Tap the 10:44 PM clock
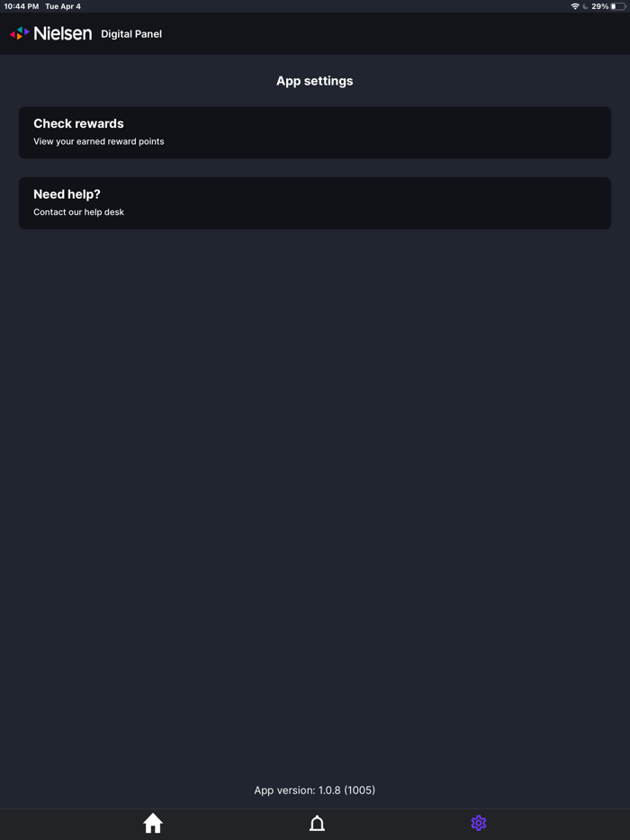The image size is (630, 840). click(x=22, y=6)
